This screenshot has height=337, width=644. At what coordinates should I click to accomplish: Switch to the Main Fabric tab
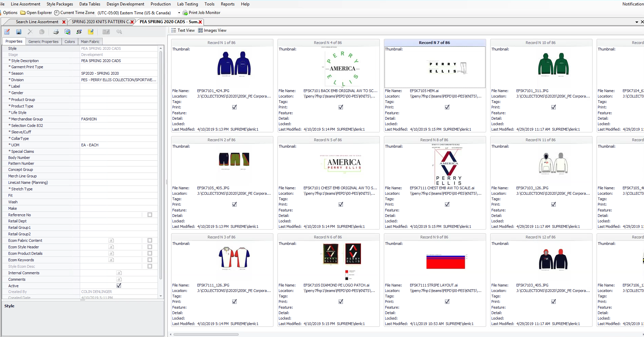coord(90,42)
